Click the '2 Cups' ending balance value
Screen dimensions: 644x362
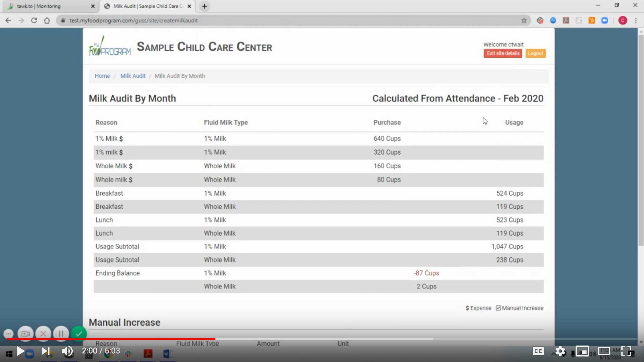[426, 287]
